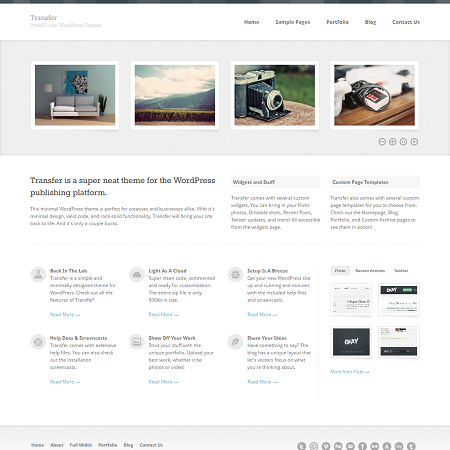Open the bottom-right Flickr thumbnail
Viewport: 450px width, 450px height.
click(399, 342)
